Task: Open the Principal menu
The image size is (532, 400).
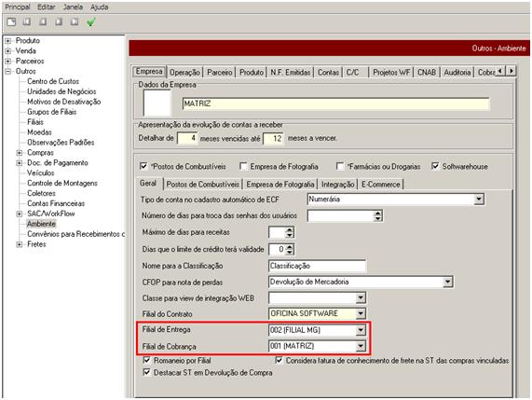Action: 18,7
